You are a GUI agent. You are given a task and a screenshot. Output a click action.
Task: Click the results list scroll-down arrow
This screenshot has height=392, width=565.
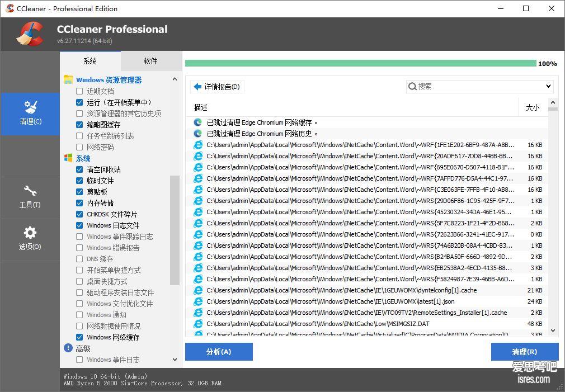coord(553,330)
